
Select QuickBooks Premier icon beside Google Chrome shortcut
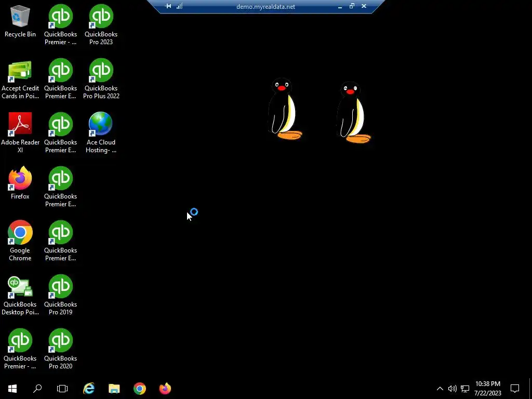(x=60, y=241)
